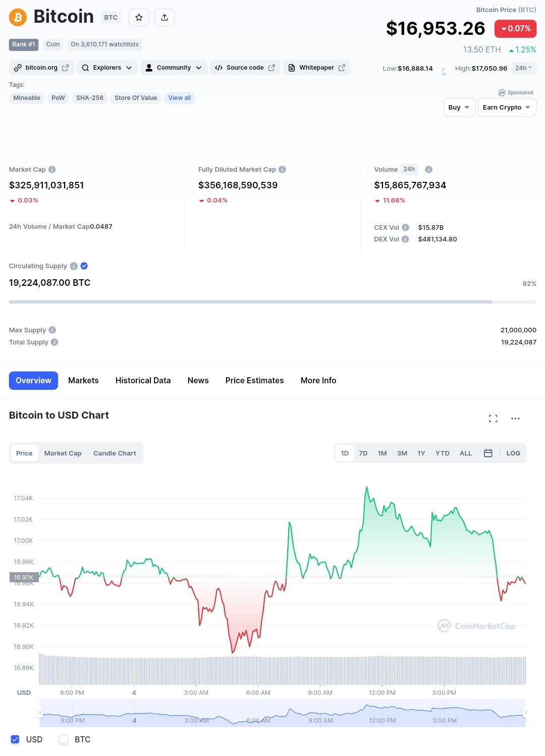Click the SHA-256 tag
This screenshot has height=756, width=545.
[90, 98]
